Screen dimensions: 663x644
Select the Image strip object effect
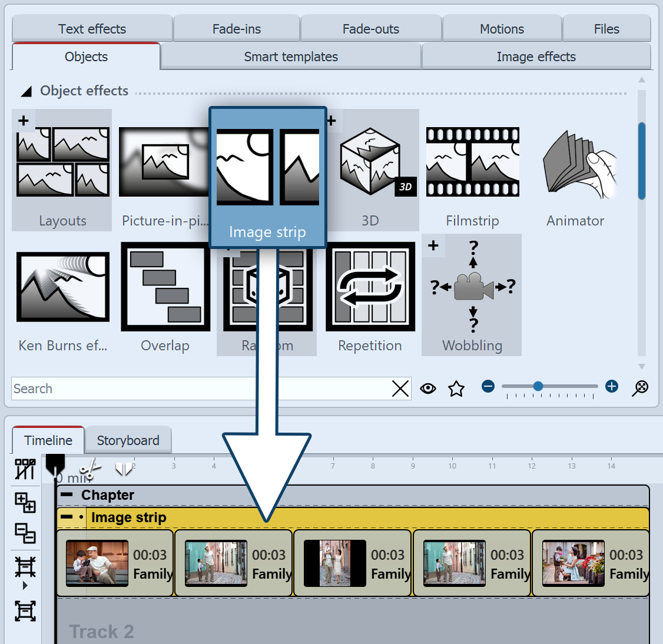tap(267, 171)
